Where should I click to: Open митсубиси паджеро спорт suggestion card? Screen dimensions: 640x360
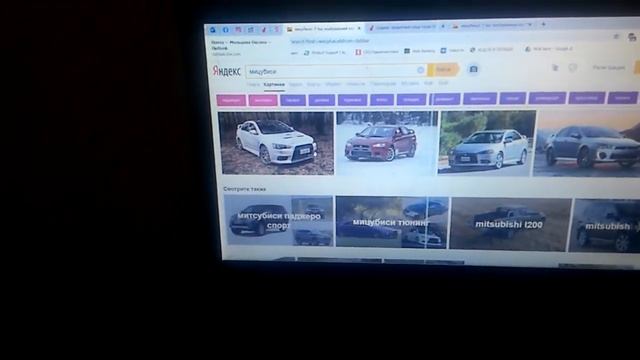pos(278,220)
